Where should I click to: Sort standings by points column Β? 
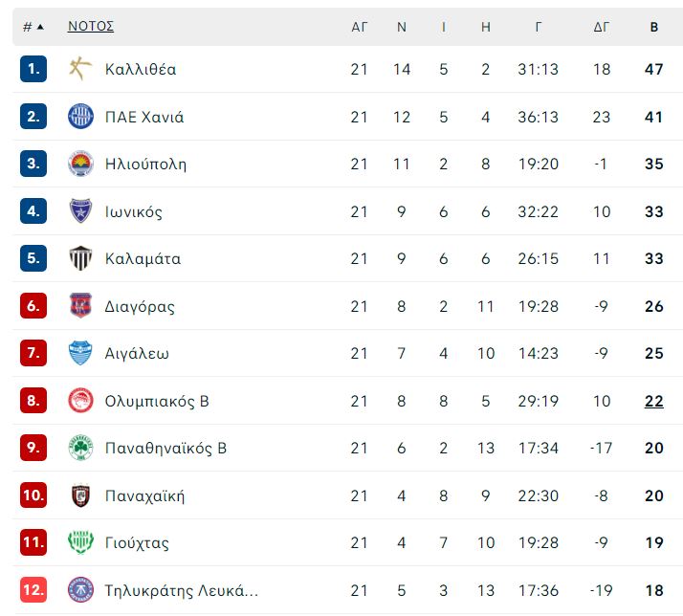click(x=653, y=27)
